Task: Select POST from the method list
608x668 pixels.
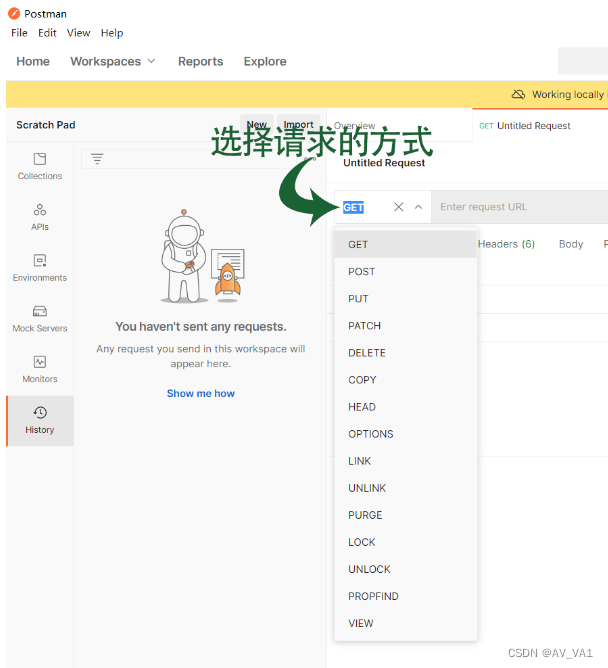Action: 405,271
